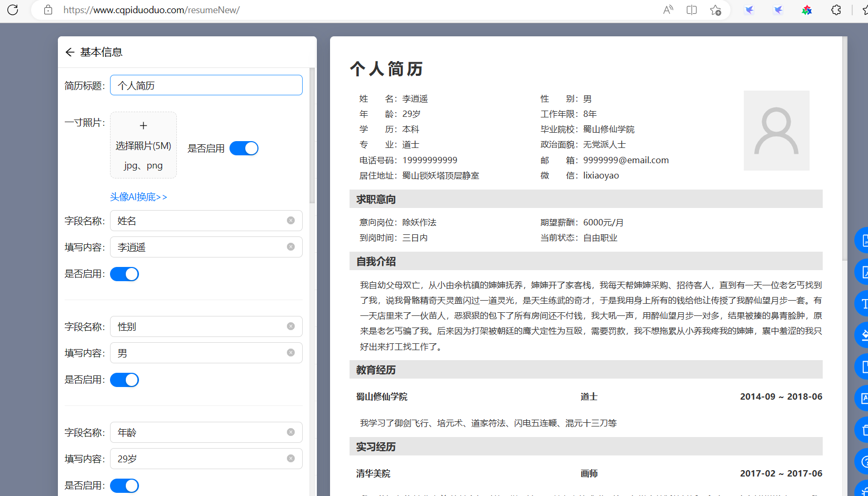Click the expected salary 6000元/月

pyautogui.click(x=603, y=222)
